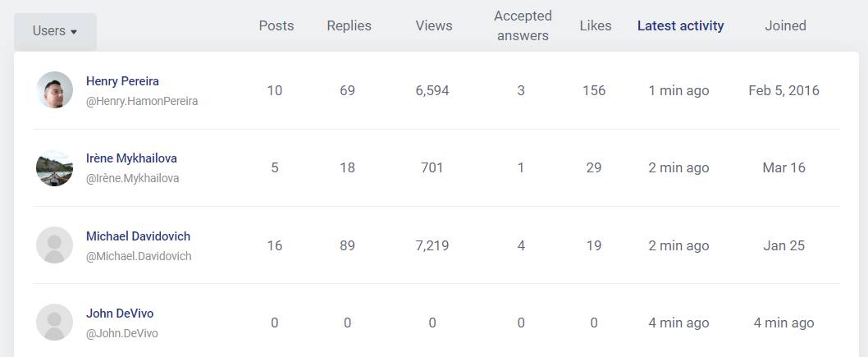868x357 pixels.
Task: Sort by Accepted answers column header
Action: (523, 26)
